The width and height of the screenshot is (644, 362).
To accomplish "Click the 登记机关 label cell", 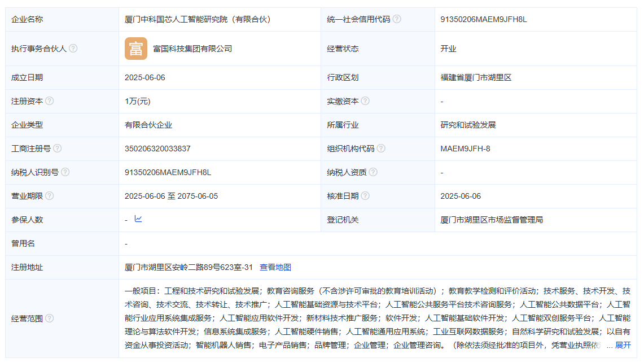I will [x=378, y=220].
